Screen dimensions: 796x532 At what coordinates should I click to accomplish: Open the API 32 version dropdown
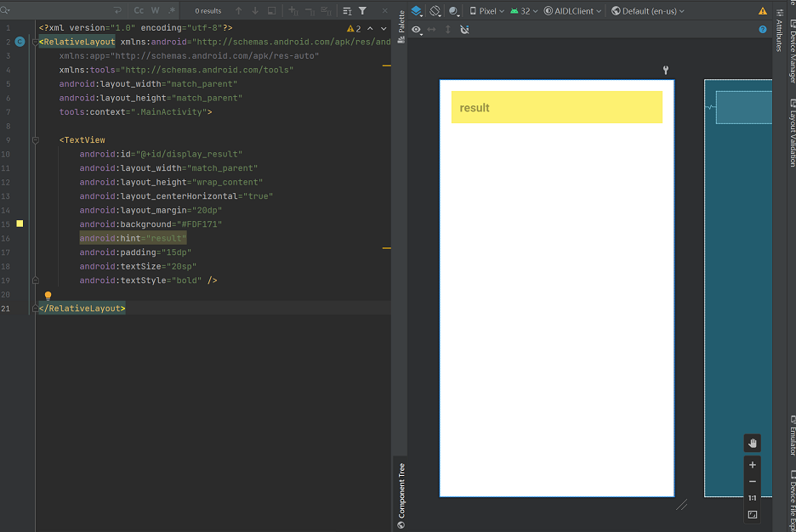(524, 11)
